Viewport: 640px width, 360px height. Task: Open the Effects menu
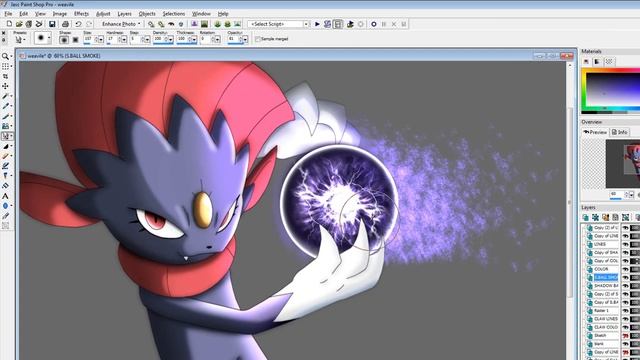click(x=81, y=13)
